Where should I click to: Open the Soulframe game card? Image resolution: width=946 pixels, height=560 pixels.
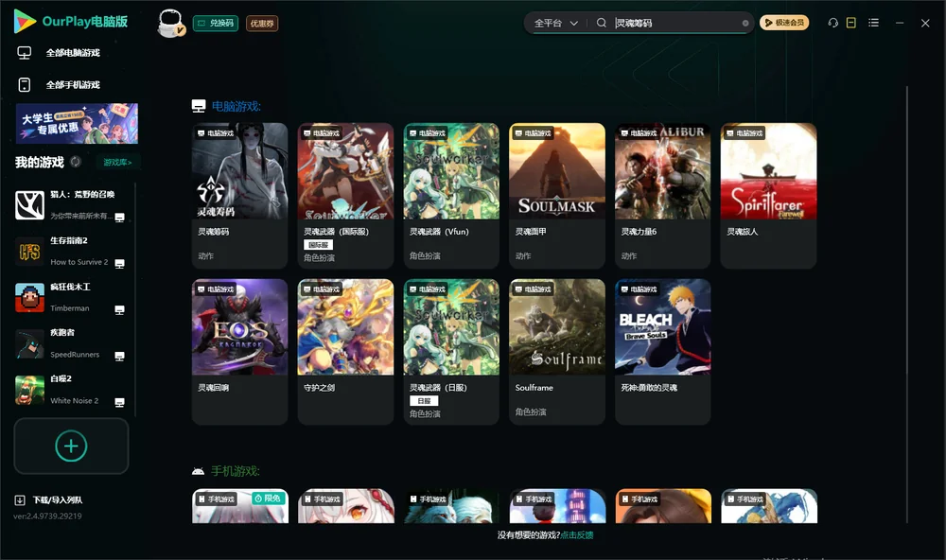557,352
